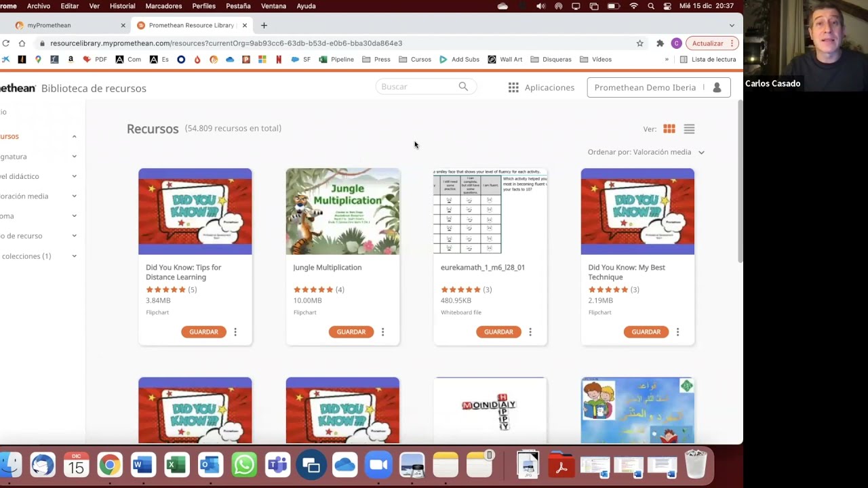868x488 pixels.
Task: Open the Ordenar por Valoración media dropdown
Action: tap(646, 152)
